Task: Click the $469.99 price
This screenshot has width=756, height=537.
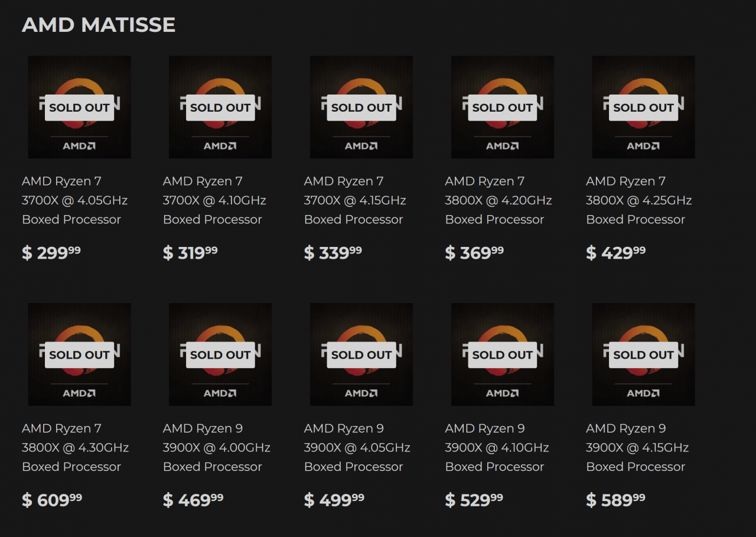Action: 193,500
